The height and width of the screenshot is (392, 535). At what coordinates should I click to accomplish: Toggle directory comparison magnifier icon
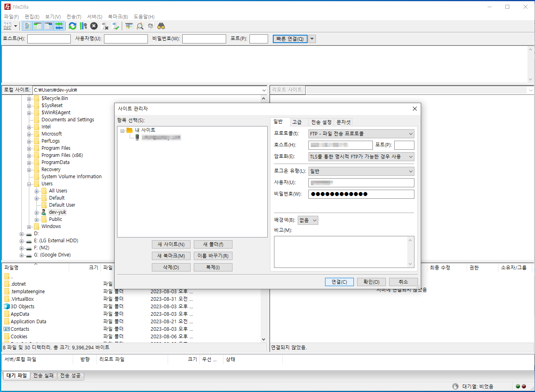[140, 26]
